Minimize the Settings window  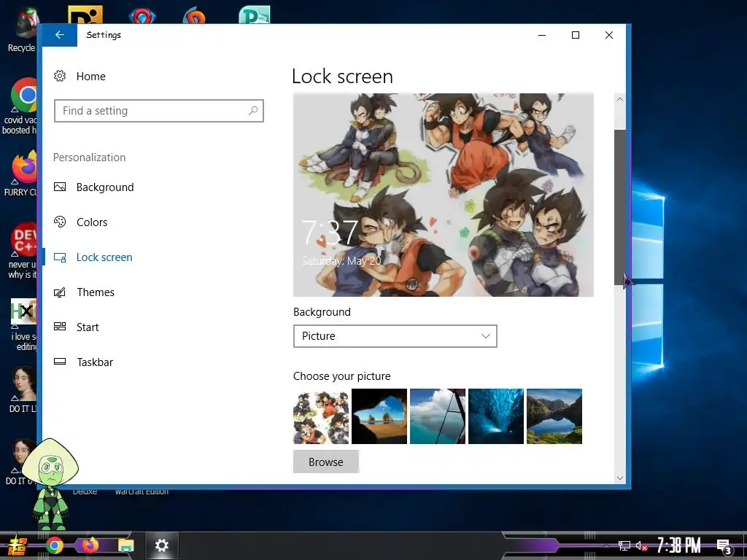pyautogui.click(x=542, y=35)
